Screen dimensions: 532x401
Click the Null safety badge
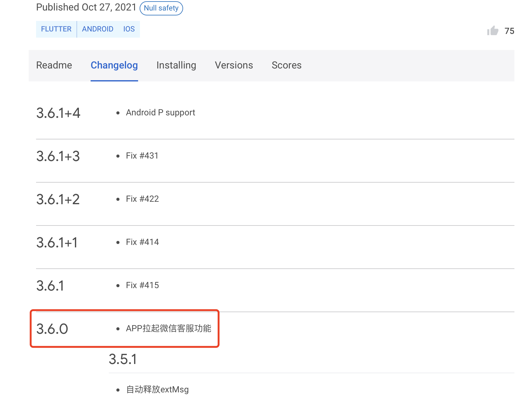point(161,8)
